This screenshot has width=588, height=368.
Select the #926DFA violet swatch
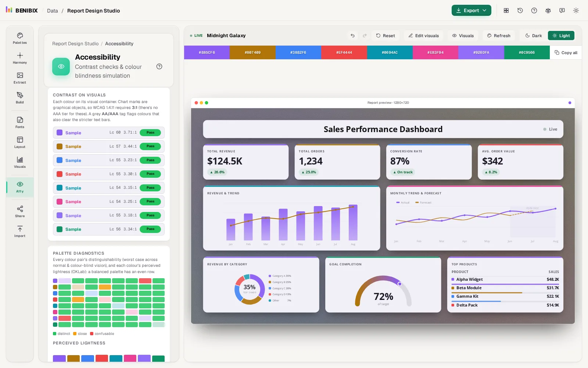481,53
